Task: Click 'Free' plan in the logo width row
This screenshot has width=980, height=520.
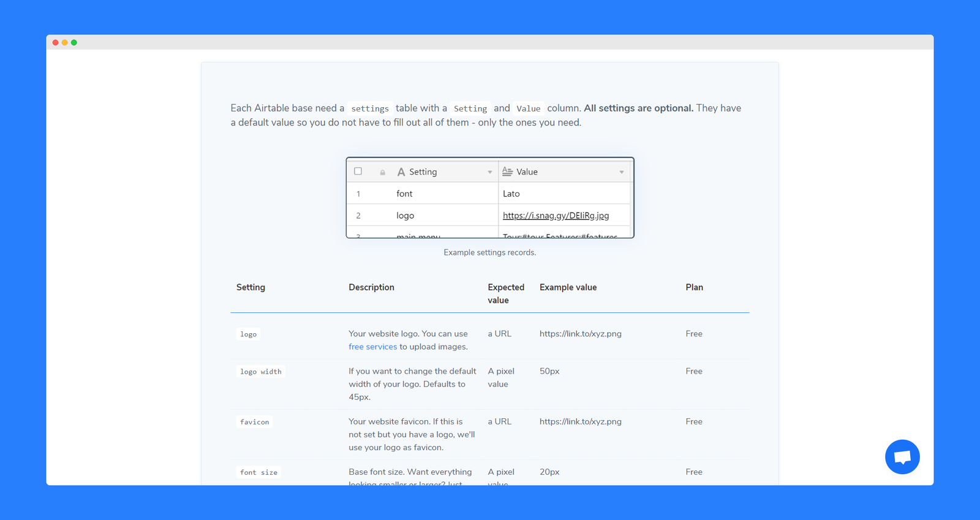Action: point(694,371)
